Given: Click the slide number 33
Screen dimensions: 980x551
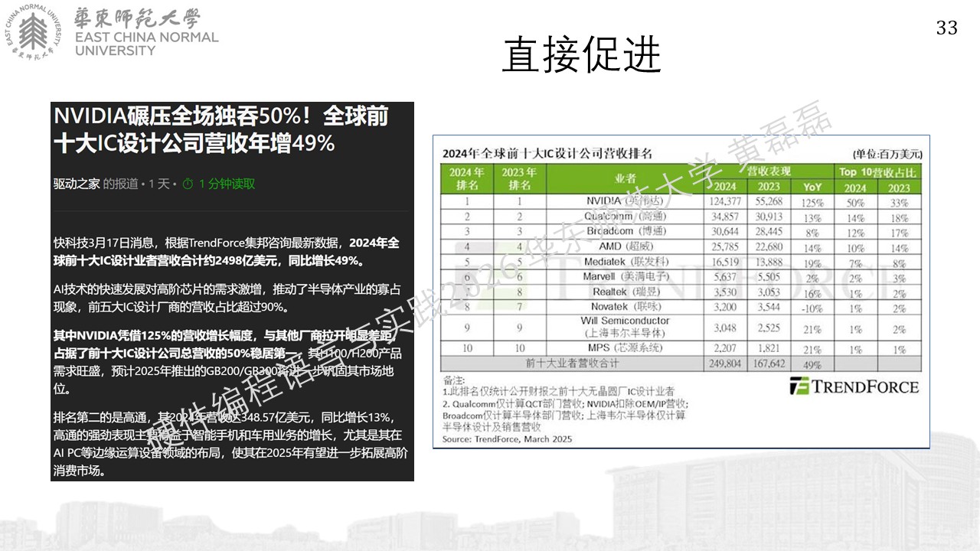Looking at the screenshot, I should tap(947, 28).
